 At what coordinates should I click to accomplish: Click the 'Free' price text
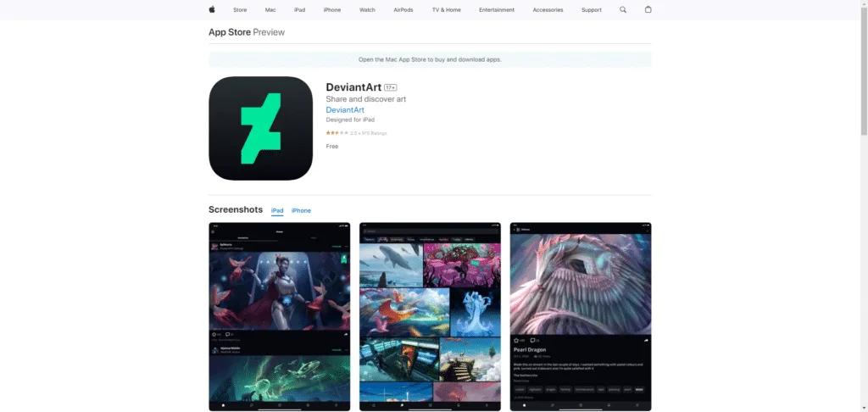pyautogui.click(x=332, y=146)
